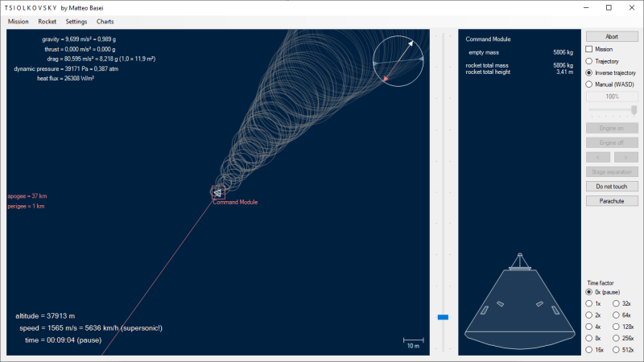Screen dimensions: 644x362
Task: Open the Rocket menu
Action: 47,22
